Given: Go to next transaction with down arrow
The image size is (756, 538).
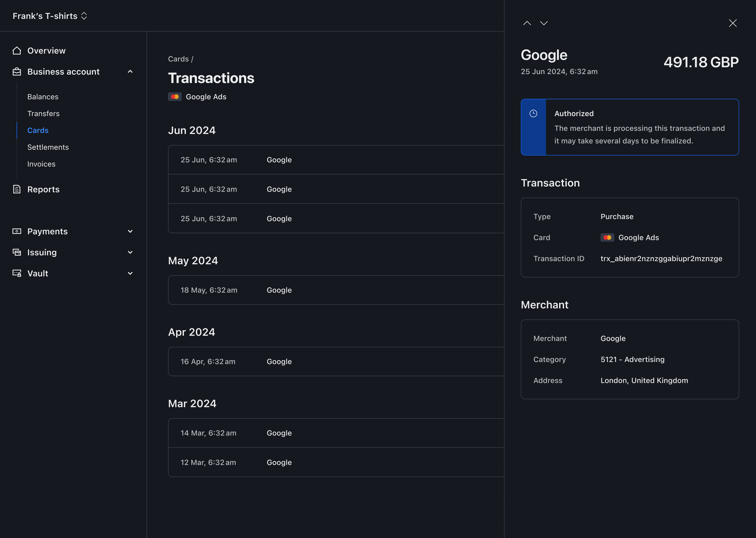Looking at the screenshot, I should [x=544, y=23].
